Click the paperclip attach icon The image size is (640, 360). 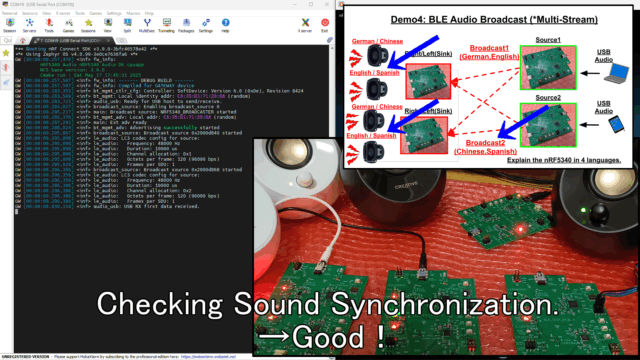(x=329, y=40)
